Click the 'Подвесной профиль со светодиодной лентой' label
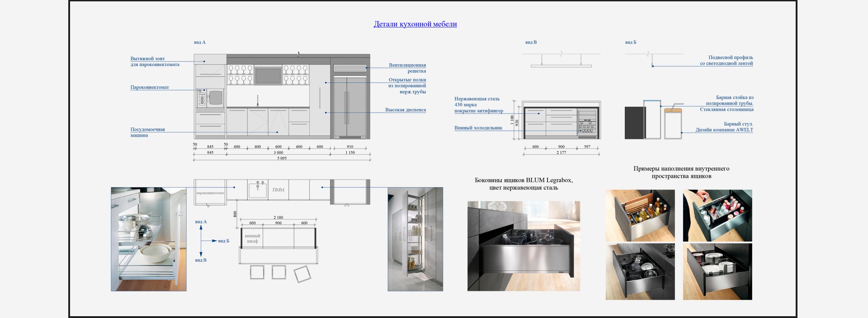 tap(726, 61)
